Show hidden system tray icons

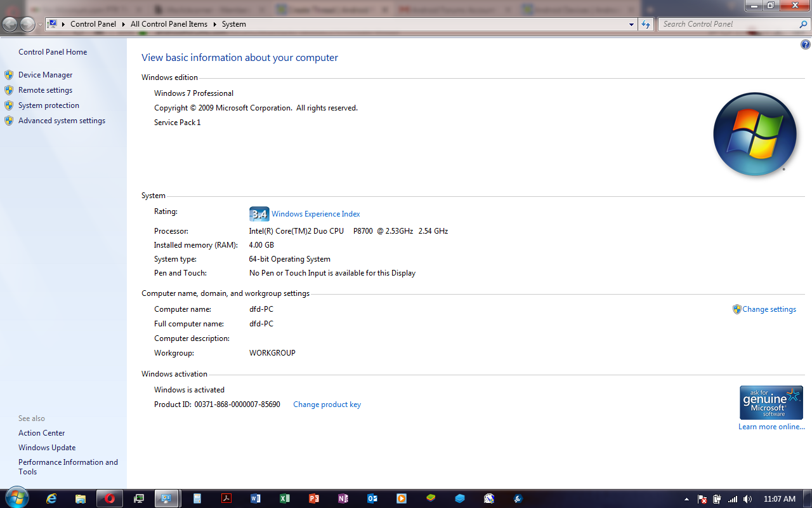(686, 499)
